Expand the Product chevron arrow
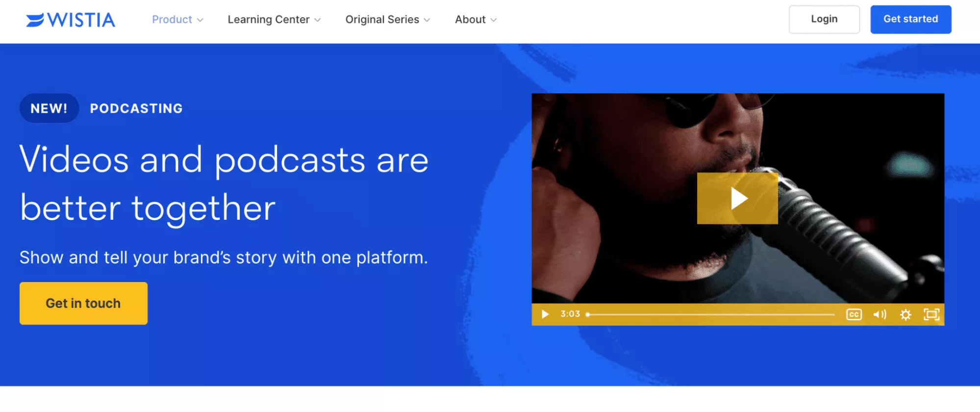The height and width of the screenshot is (412, 980). 200,20
